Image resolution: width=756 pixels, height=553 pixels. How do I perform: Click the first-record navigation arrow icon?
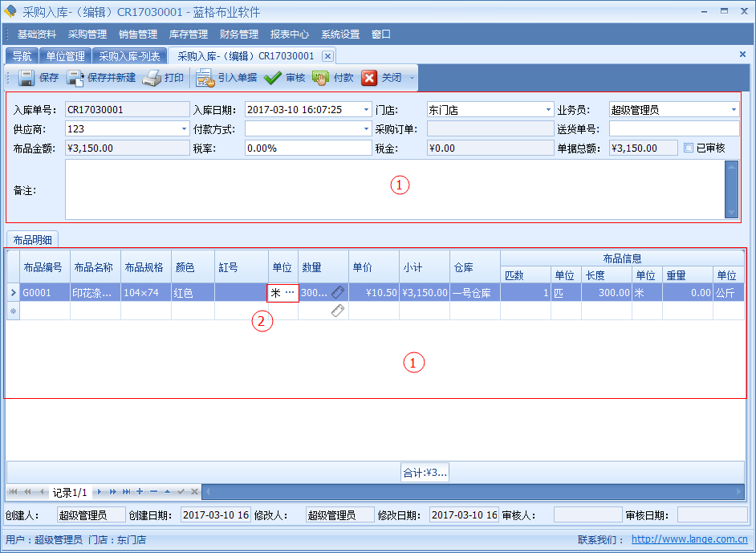(x=13, y=492)
